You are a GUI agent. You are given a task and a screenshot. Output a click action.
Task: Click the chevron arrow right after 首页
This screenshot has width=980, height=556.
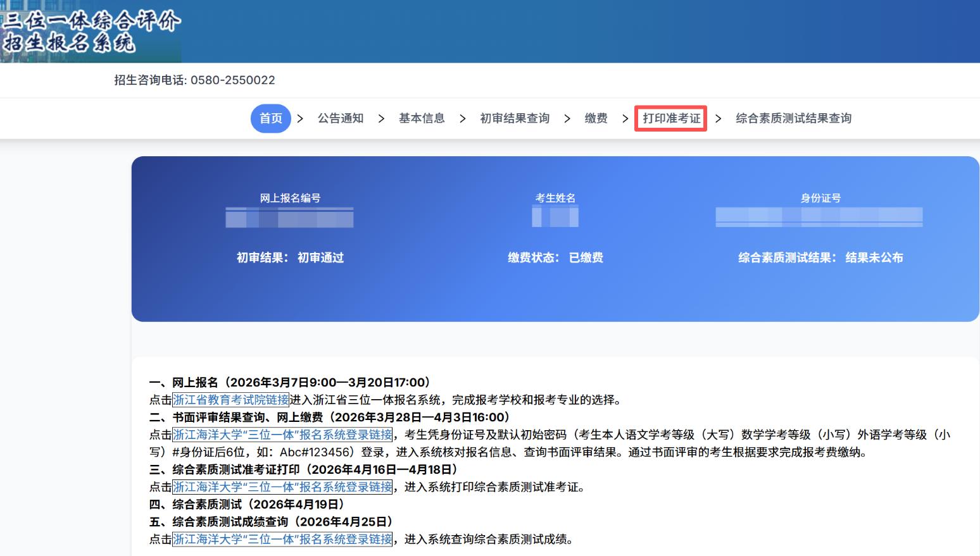[300, 119]
